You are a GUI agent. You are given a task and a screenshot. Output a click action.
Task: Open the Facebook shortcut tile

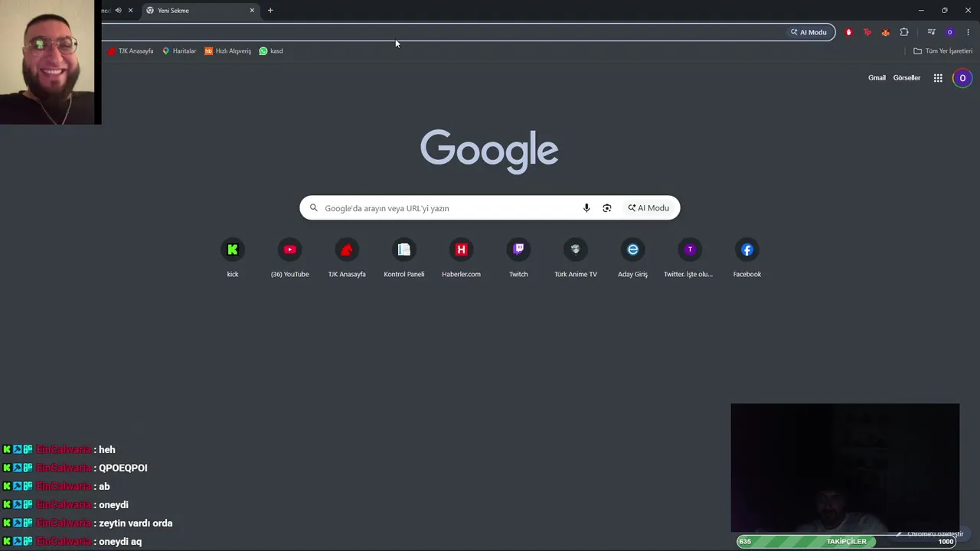pos(747,258)
